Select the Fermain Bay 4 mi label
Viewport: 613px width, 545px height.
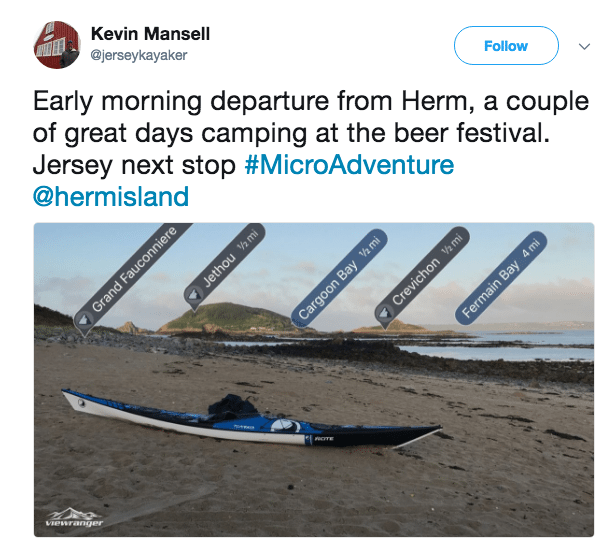(x=501, y=278)
